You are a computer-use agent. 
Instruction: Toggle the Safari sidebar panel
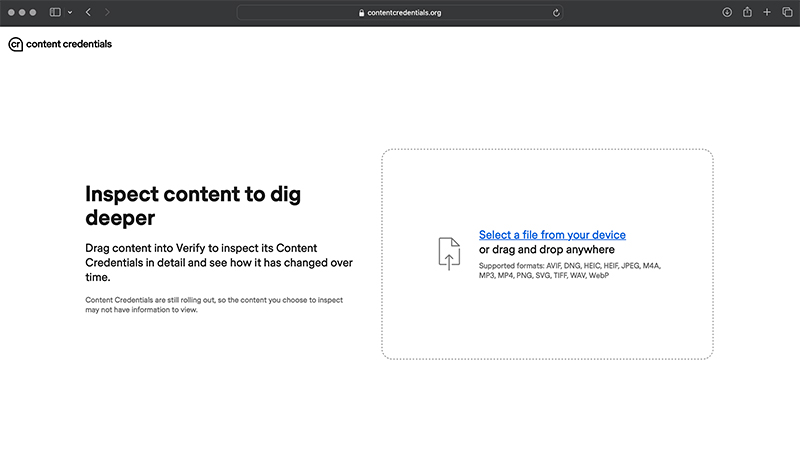tap(55, 12)
